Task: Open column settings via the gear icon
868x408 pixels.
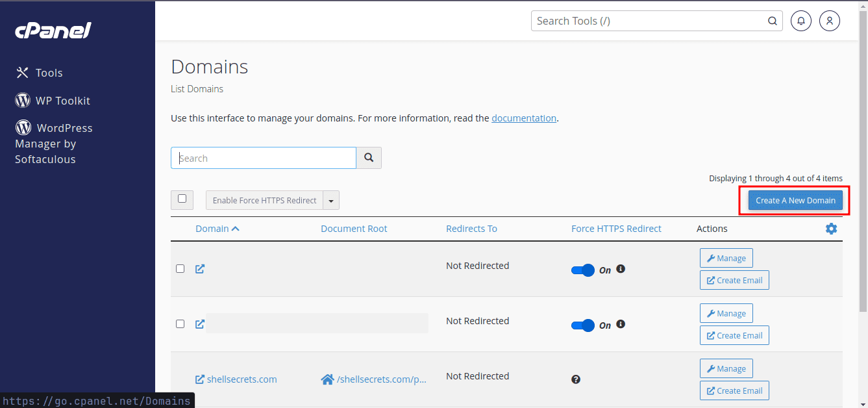Action: tap(831, 229)
